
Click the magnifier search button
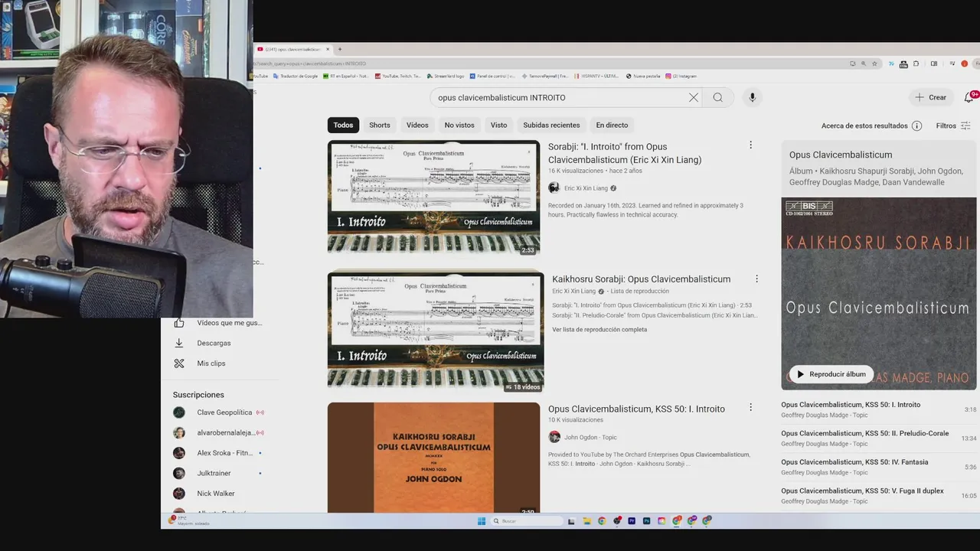pyautogui.click(x=717, y=97)
